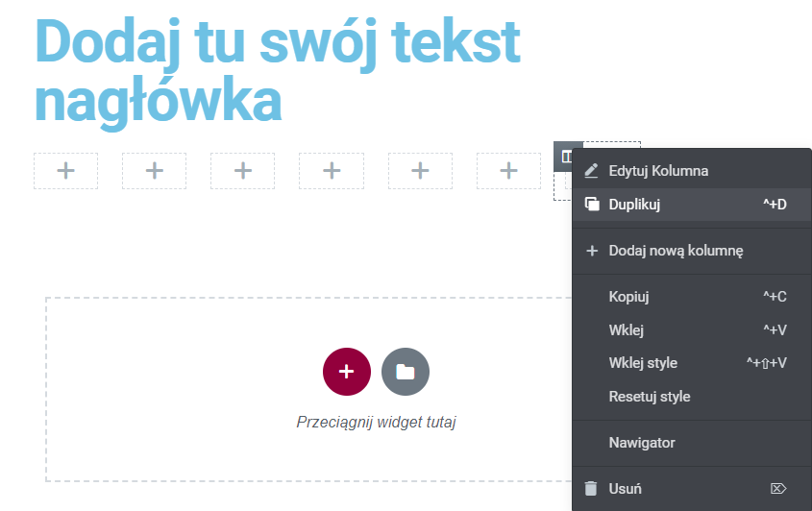Screen dimensions: 812x511
Task: Choose Dodaj nową kolumnę menu entry
Action: click(x=676, y=251)
